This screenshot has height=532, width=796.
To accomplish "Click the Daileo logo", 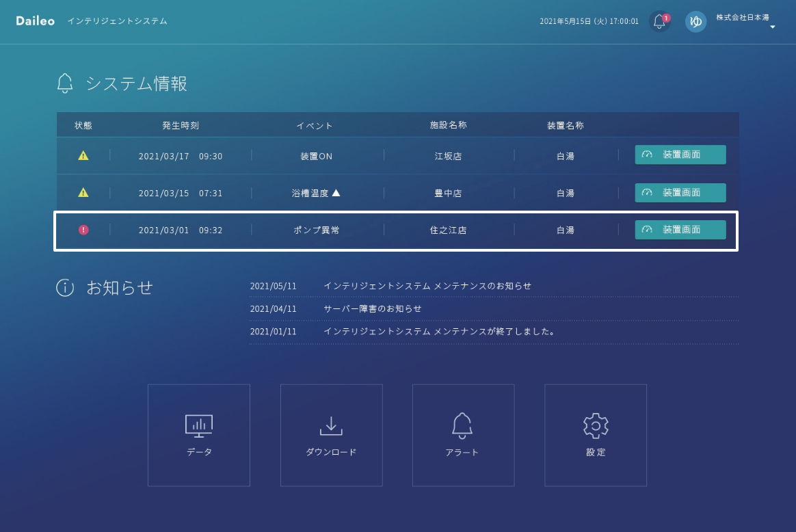I will [35, 21].
